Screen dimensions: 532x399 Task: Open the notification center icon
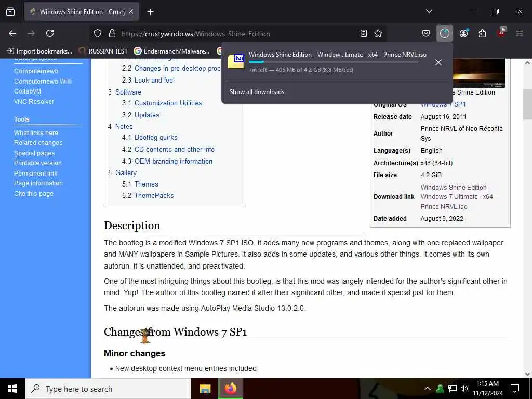pyautogui.click(x=515, y=389)
